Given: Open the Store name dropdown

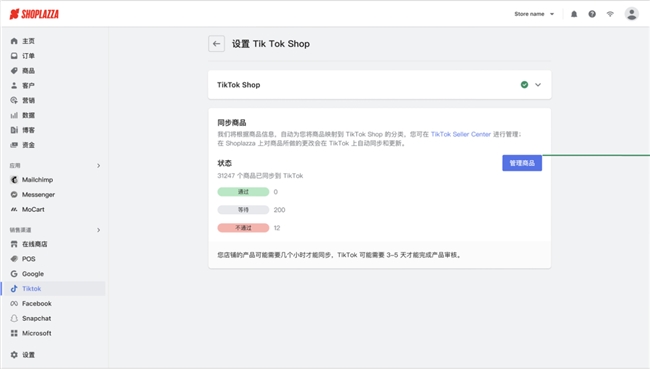Looking at the screenshot, I should coord(534,14).
